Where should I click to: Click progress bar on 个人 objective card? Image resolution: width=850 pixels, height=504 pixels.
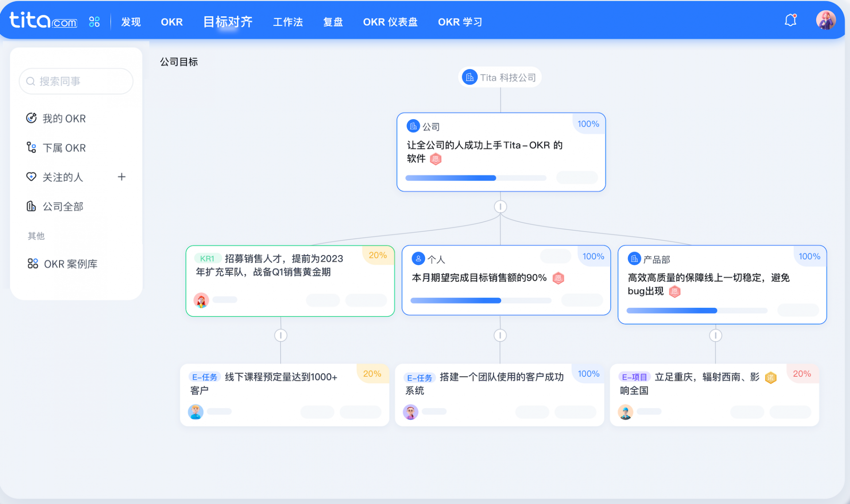point(481,300)
